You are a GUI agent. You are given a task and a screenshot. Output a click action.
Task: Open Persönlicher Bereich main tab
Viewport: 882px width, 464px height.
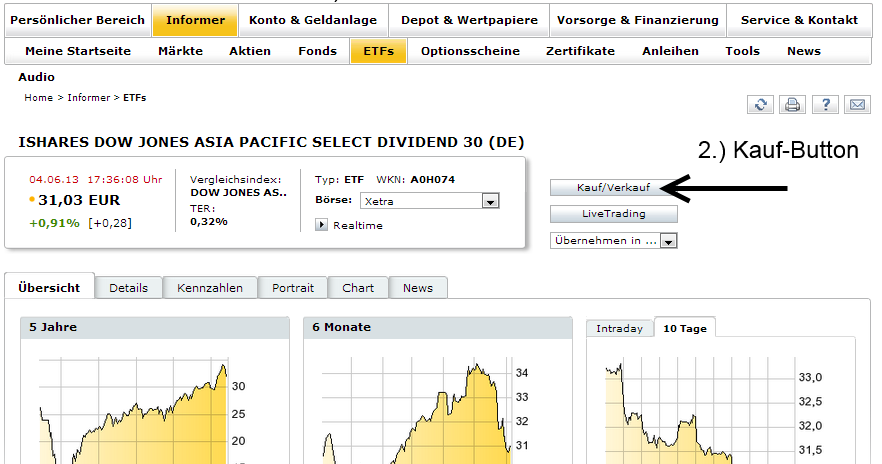click(x=78, y=20)
